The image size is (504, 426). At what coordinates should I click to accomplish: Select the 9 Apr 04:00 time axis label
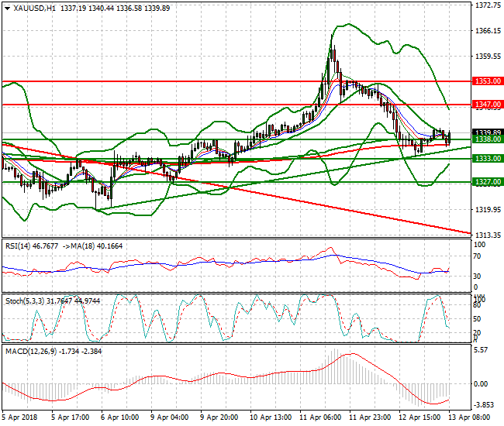pyautogui.click(x=169, y=417)
